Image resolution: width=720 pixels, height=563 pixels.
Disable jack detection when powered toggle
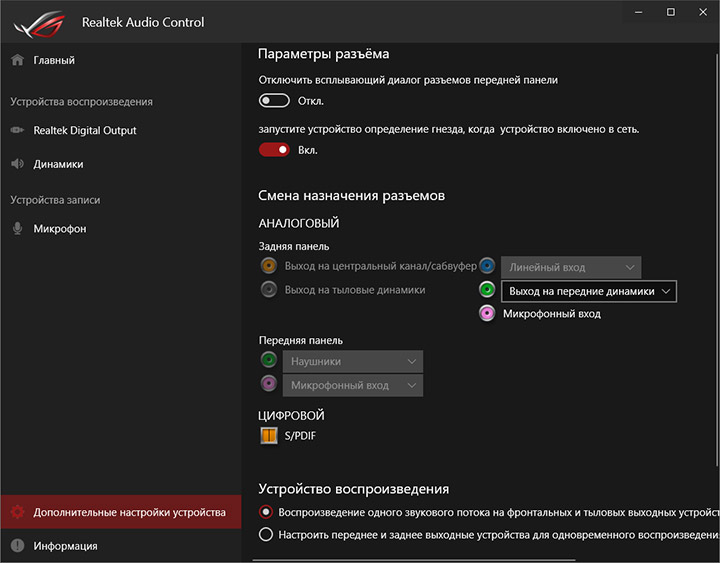pyautogui.click(x=274, y=150)
